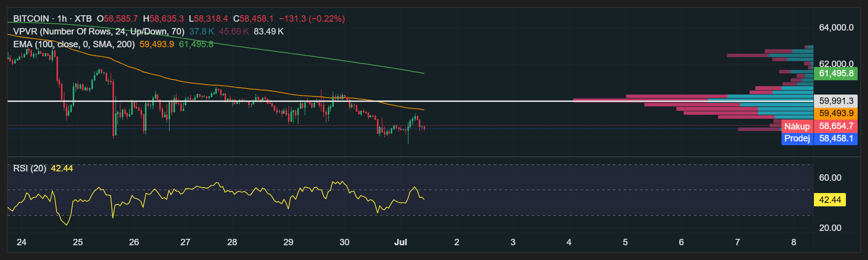Select the RSI (20) indicator legend
The width and height of the screenshot is (868, 260).
tap(29, 168)
